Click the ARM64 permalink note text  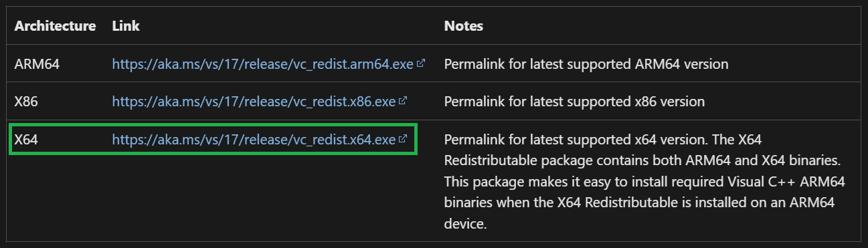[x=586, y=64]
